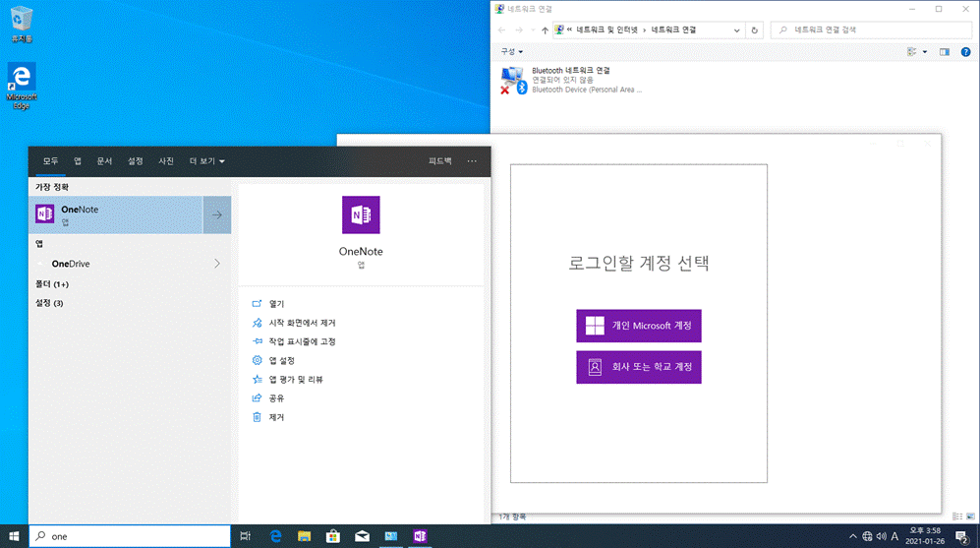The height and width of the screenshot is (548, 980).
Task: Switch to the 모두 search tab
Action: [x=51, y=160]
